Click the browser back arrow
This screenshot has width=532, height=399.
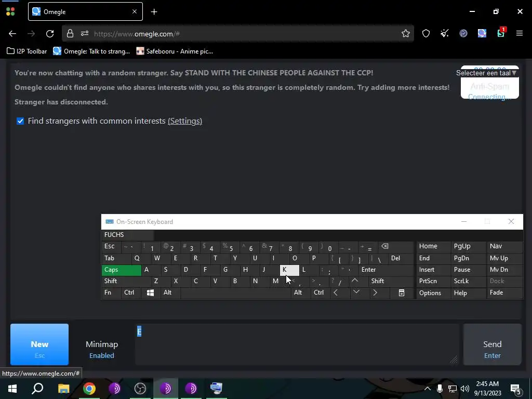[x=12, y=34]
